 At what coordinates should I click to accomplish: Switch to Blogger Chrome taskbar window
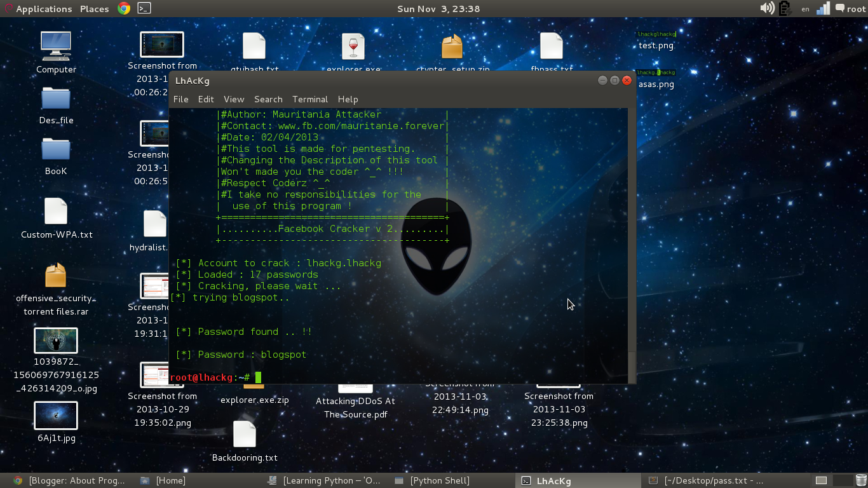click(69, 480)
